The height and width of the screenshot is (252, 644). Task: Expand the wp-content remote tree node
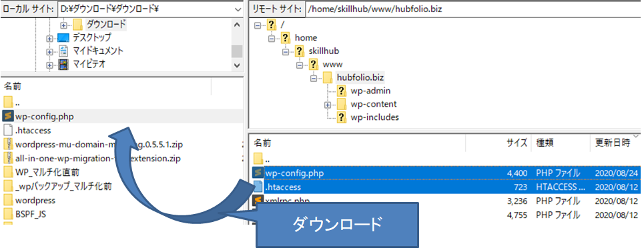pyautogui.click(x=328, y=104)
